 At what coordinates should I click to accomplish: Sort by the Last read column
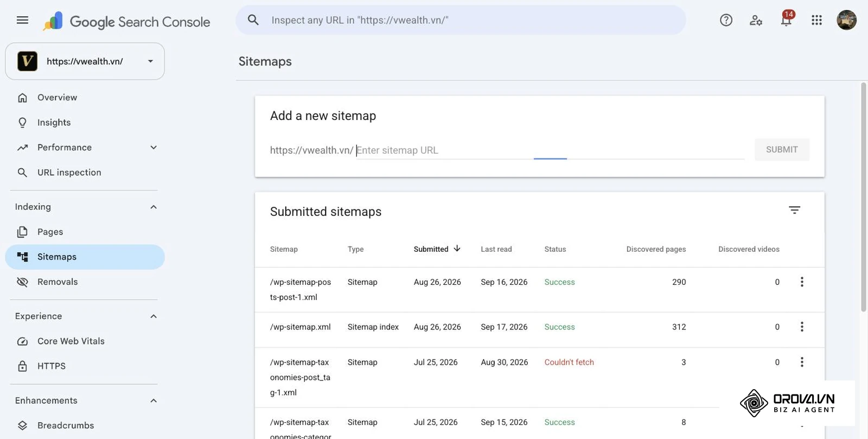pos(496,249)
